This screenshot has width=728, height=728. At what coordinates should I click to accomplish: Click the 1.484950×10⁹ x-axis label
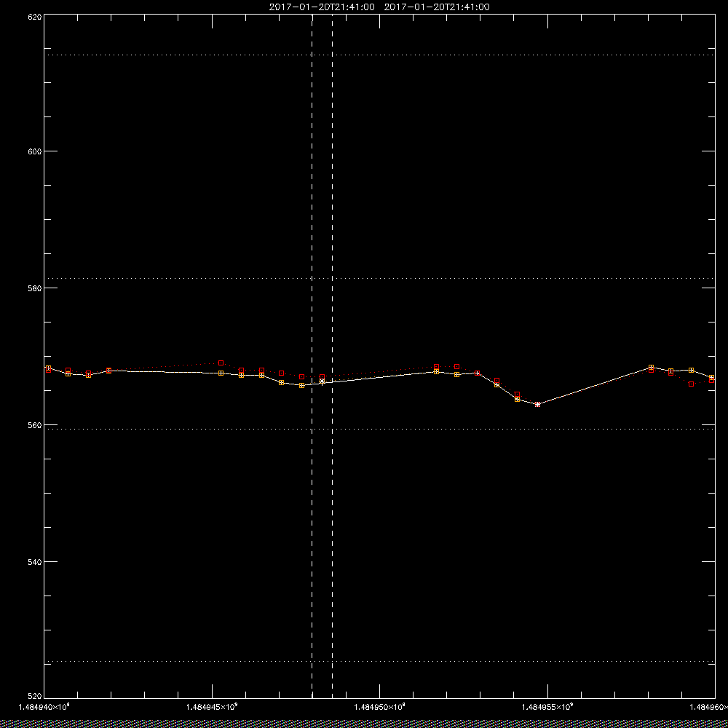(x=380, y=707)
